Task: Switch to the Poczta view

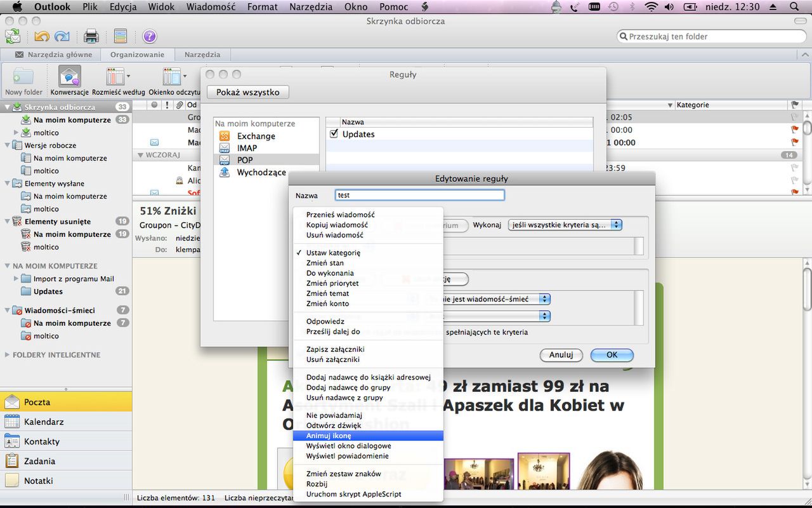Action: click(x=66, y=402)
